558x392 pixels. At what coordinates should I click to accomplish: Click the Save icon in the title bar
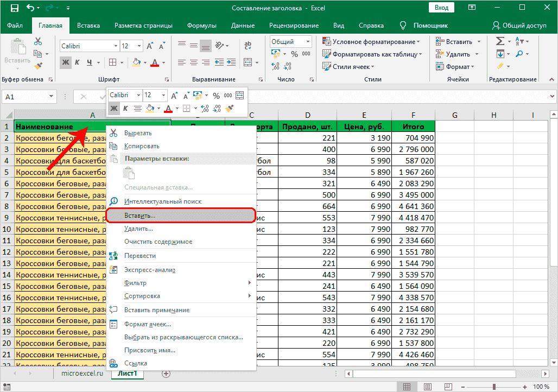pos(14,8)
